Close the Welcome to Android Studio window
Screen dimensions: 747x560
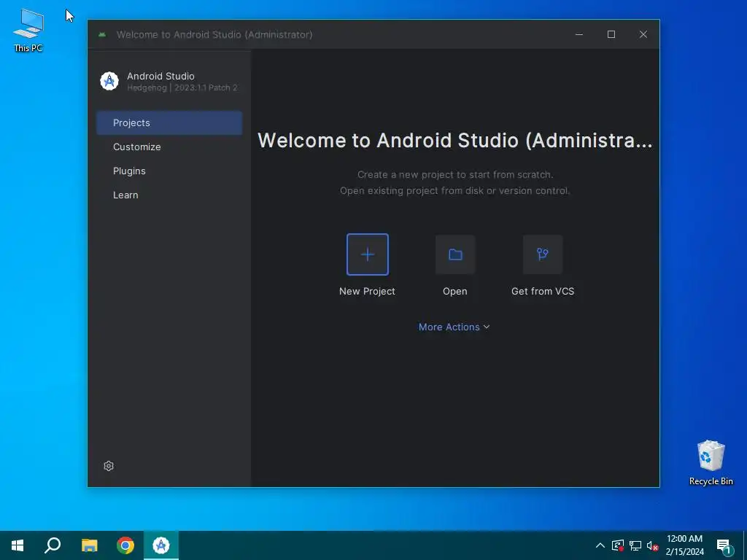tap(643, 34)
